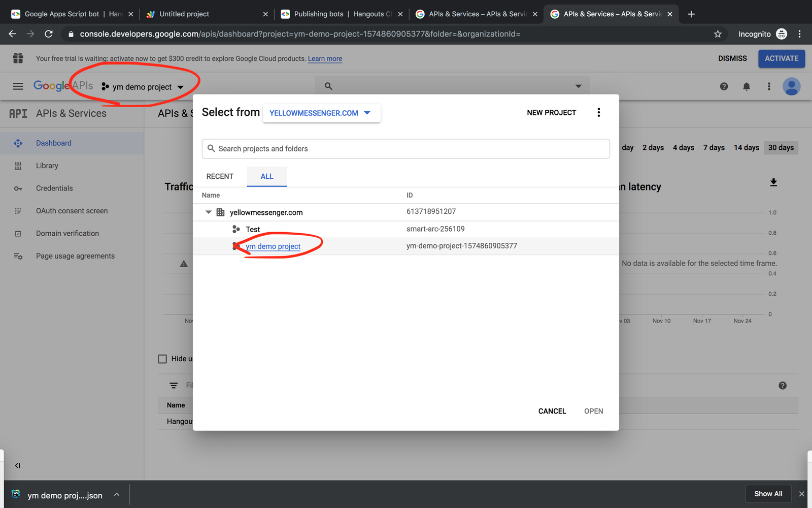Open new browser tab with plus icon
Viewport: 812px width, 508px height.
point(691,14)
